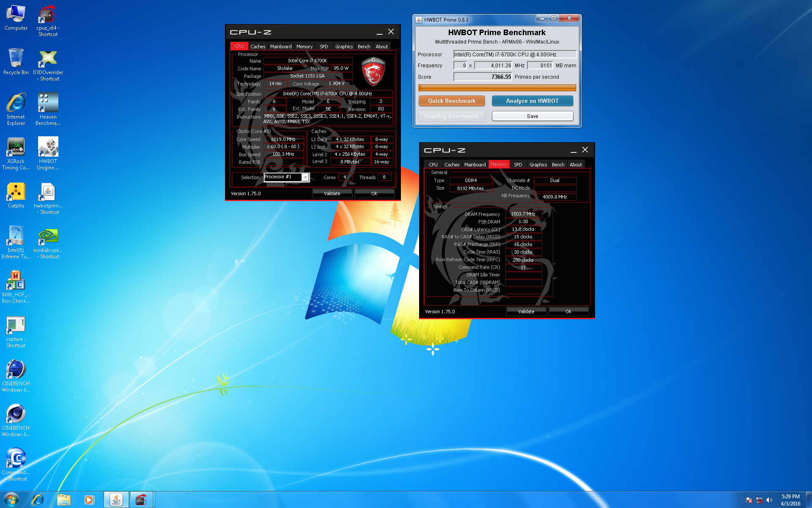Screen dimensions: 812x508
Task: Click Save in HWBOT Prime
Action: [532, 116]
